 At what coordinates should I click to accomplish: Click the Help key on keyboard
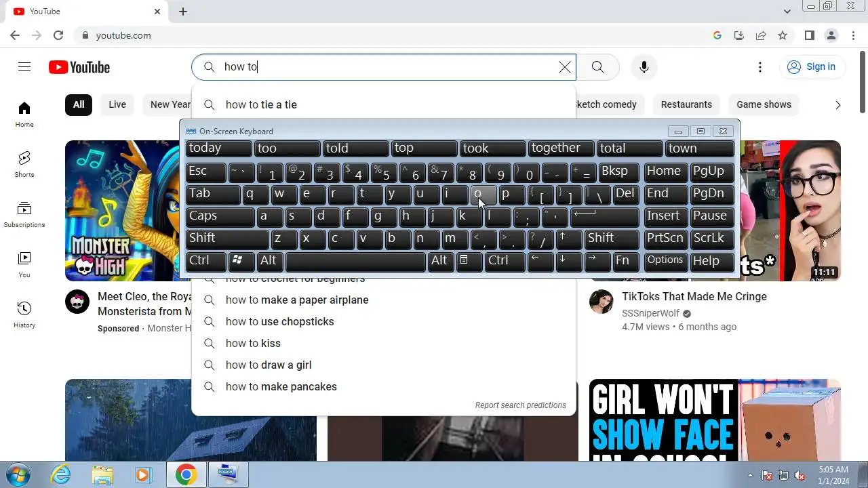coord(712,261)
